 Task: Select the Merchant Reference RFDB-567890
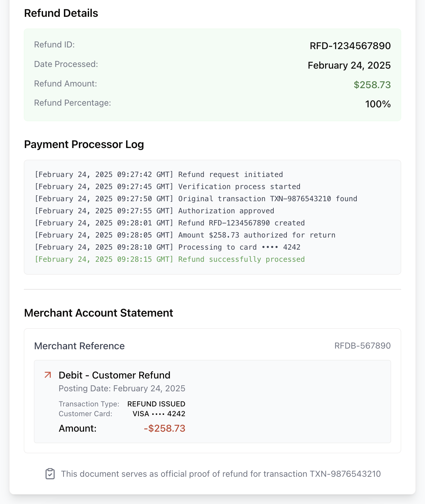pos(362,346)
